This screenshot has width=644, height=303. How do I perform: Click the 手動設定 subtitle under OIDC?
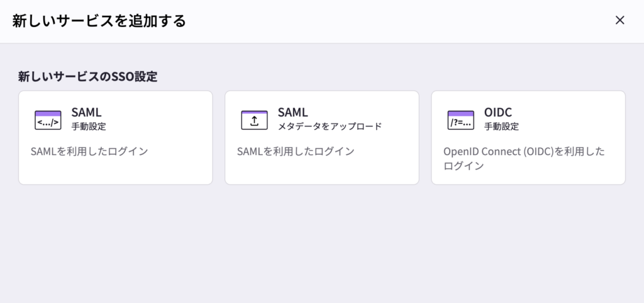(x=501, y=126)
